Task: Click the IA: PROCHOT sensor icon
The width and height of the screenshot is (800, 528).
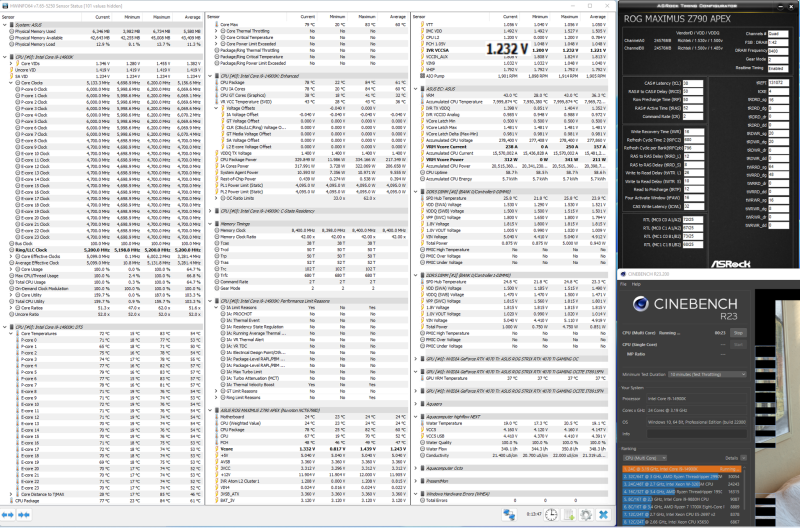Action: [223, 314]
